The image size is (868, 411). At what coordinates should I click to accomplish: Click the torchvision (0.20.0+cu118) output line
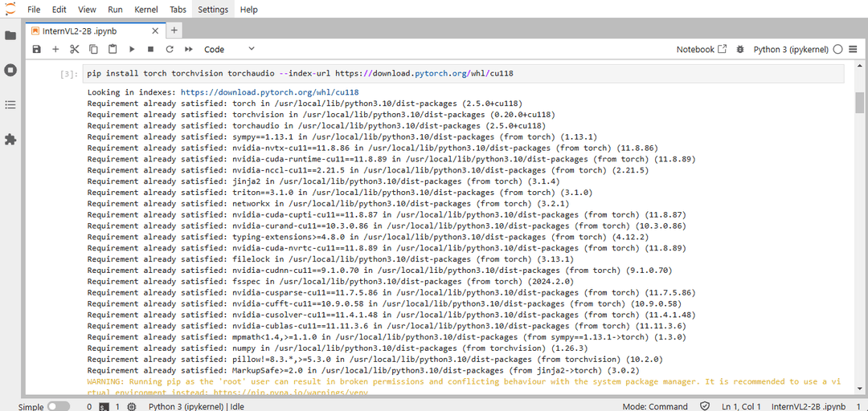point(321,115)
